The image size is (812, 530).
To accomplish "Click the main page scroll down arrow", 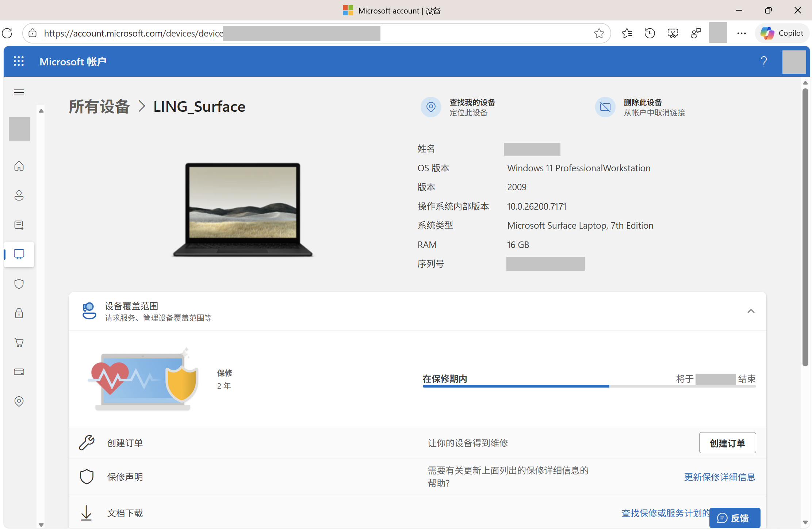I will click(x=805, y=523).
